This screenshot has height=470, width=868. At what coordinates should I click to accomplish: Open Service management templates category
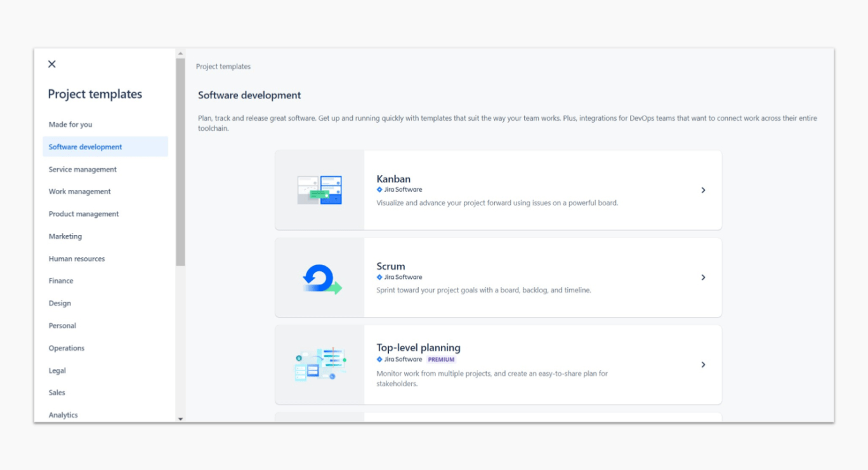(x=82, y=170)
